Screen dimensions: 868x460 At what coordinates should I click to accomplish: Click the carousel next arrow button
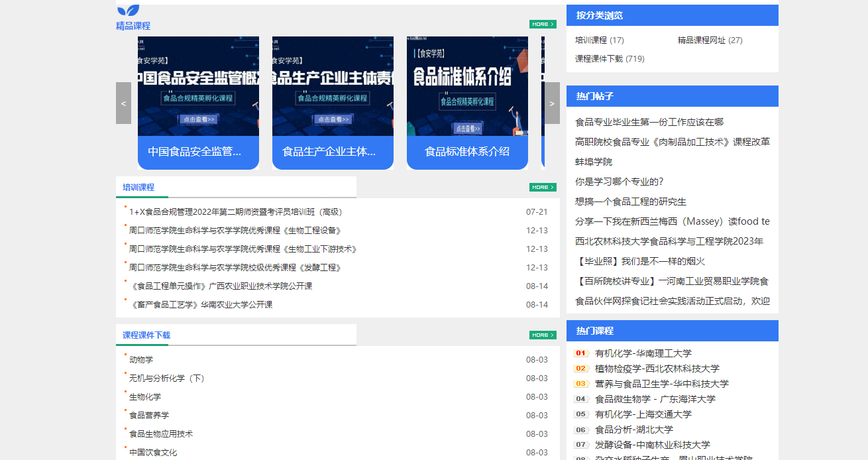(552, 103)
